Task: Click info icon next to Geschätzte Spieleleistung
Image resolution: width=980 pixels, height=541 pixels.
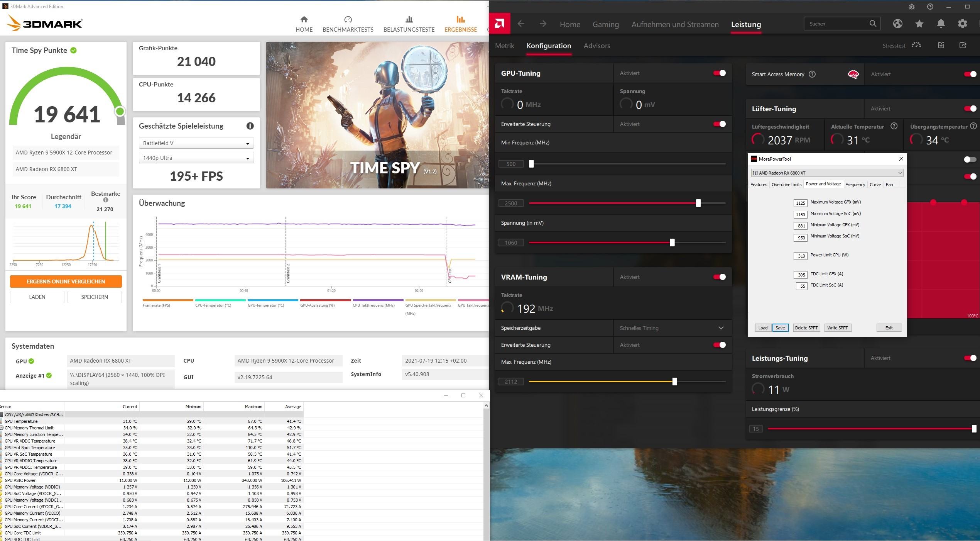Action: click(250, 126)
